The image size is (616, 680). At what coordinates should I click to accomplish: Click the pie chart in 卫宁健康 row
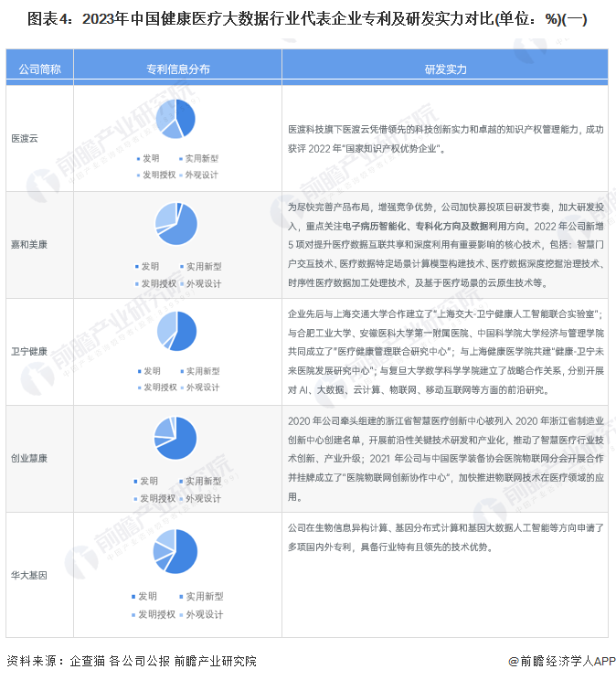click(x=176, y=332)
